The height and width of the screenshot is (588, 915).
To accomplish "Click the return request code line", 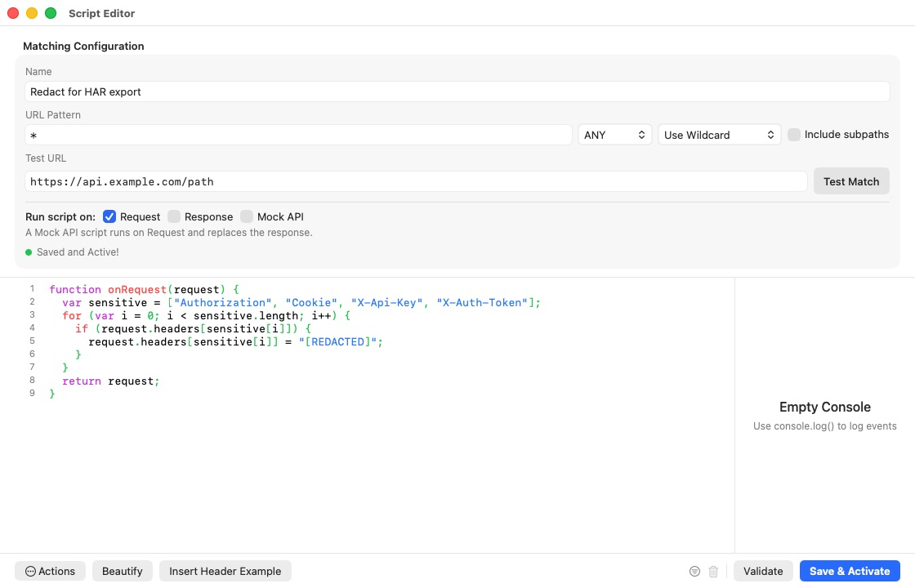I will tap(111, 381).
